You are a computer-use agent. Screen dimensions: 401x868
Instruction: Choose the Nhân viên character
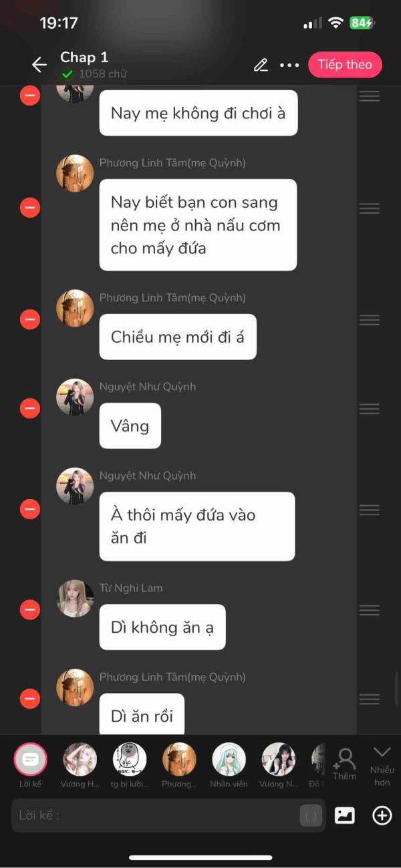[x=229, y=765]
